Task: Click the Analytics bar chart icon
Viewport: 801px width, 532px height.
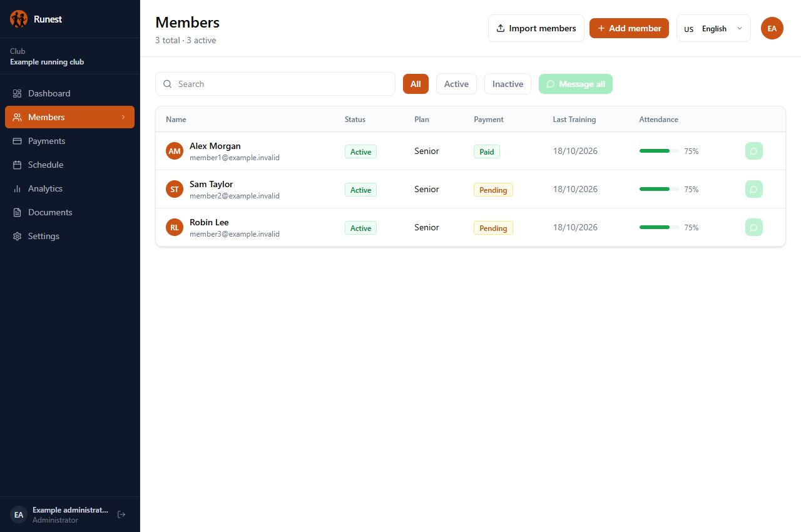Action: 17,188
